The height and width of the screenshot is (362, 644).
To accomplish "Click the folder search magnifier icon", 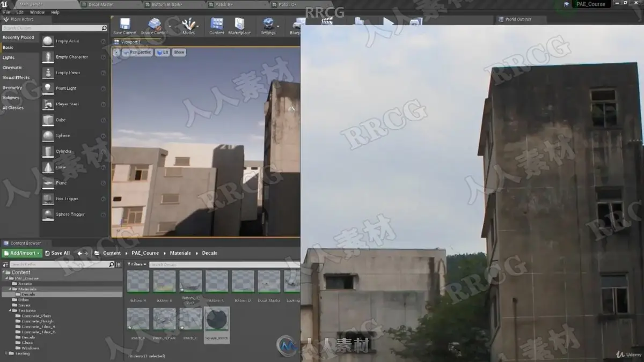I will point(112,264).
